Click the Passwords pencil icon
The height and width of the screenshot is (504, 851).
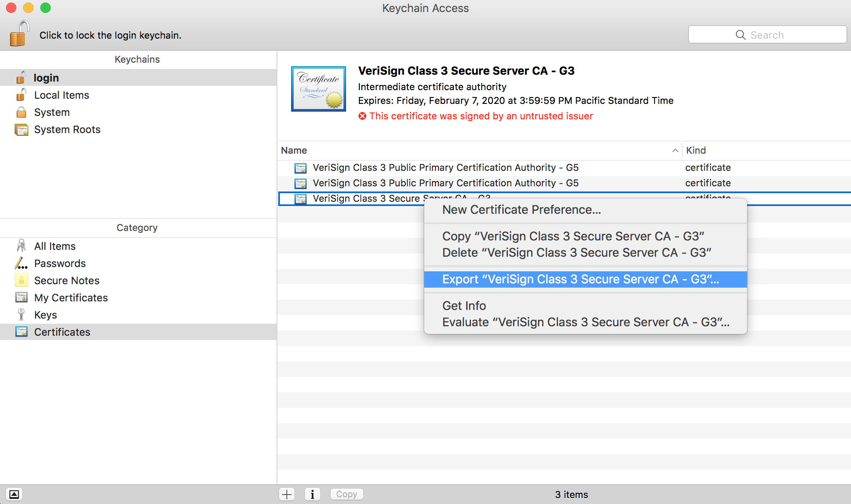21,263
